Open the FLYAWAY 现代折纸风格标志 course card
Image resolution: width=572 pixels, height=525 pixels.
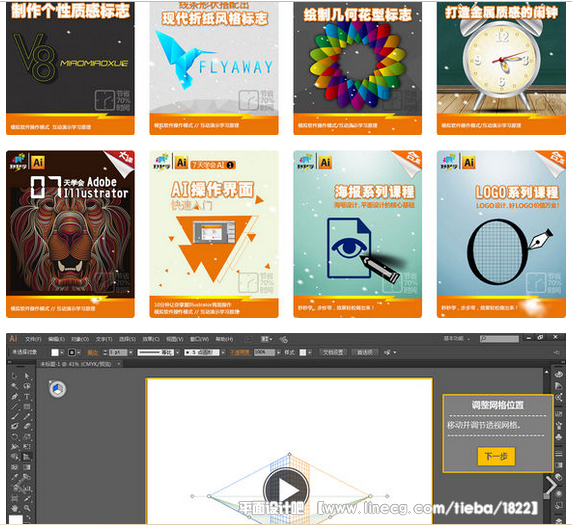tap(214, 68)
